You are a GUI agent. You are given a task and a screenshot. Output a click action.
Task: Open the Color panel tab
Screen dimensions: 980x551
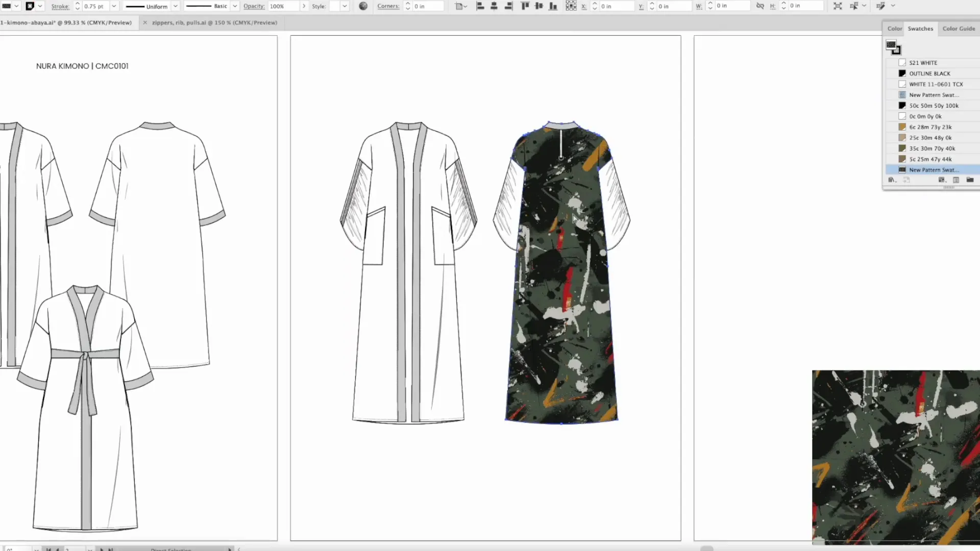click(x=895, y=29)
